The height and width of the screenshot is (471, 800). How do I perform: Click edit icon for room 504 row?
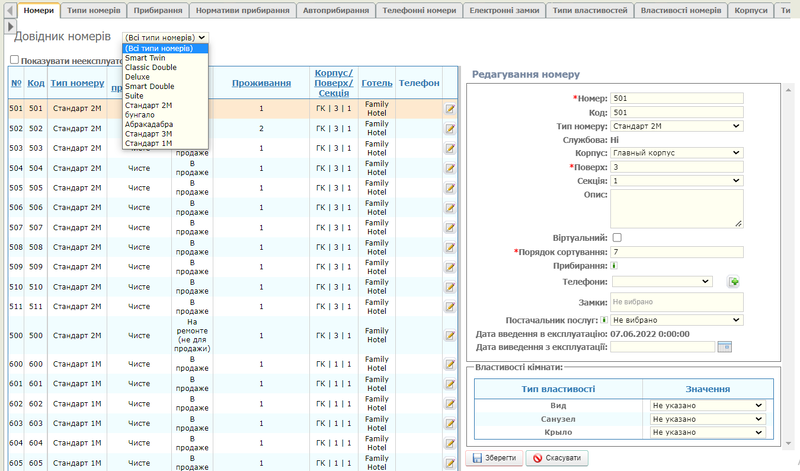point(450,168)
